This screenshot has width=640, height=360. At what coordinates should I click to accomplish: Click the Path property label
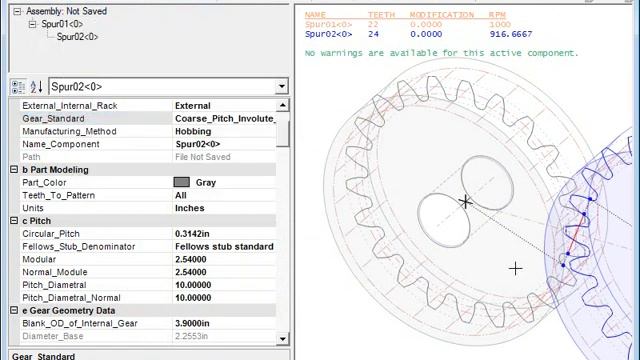tap(31, 157)
